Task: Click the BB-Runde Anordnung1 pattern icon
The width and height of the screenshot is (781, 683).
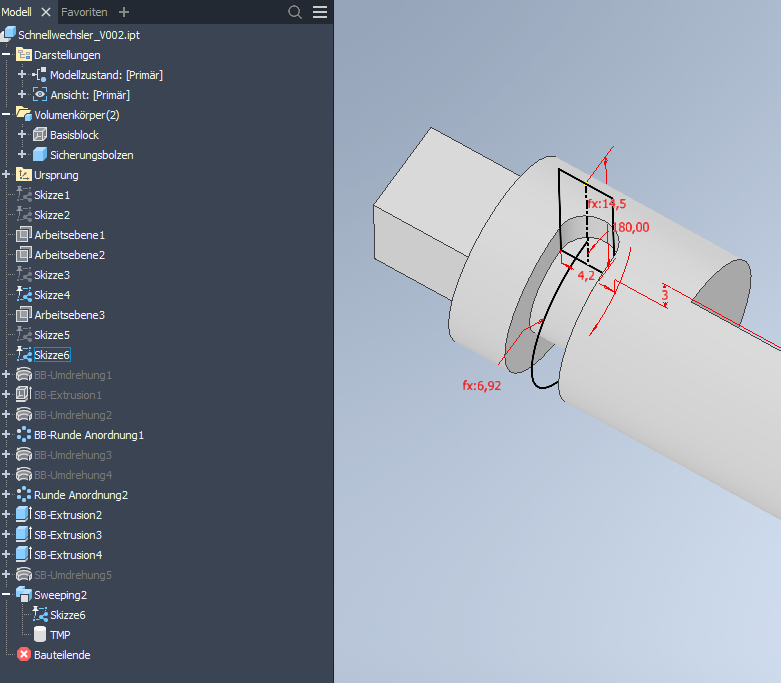Action: pyautogui.click(x=25, y=435)
